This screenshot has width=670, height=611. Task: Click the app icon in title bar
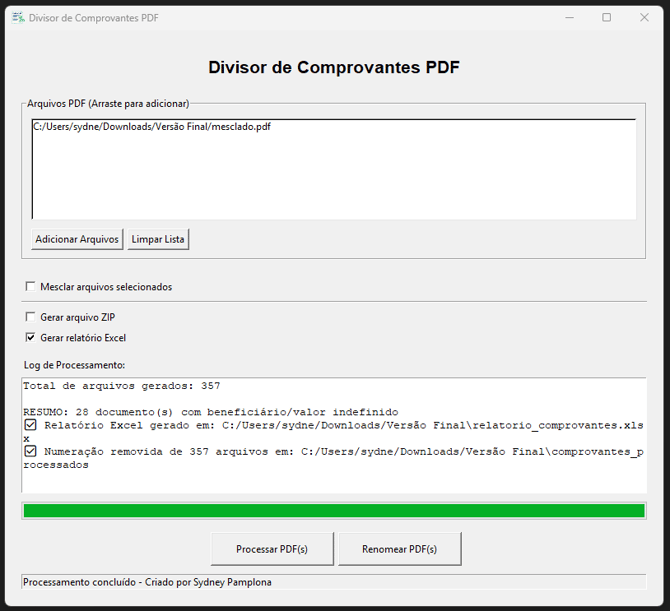tap(18, 18)
